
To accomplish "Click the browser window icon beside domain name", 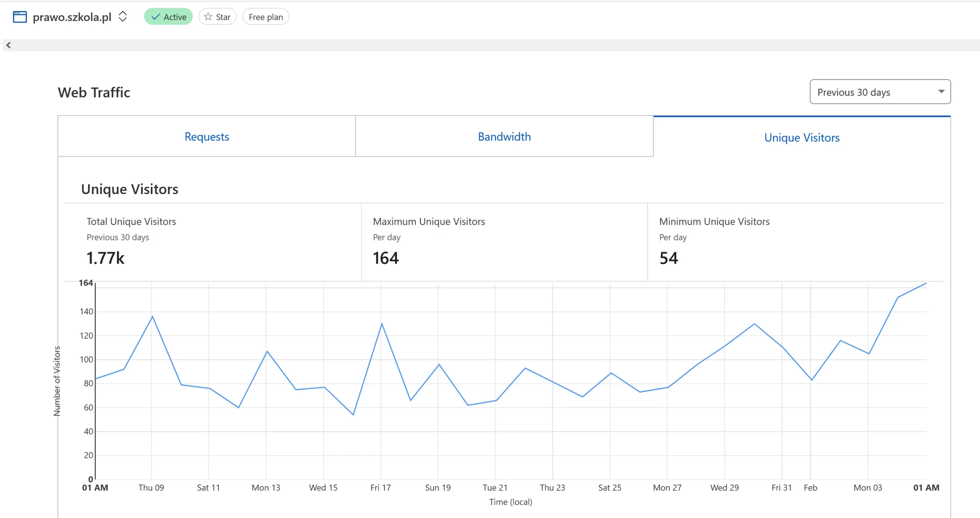I will point(20,17).
